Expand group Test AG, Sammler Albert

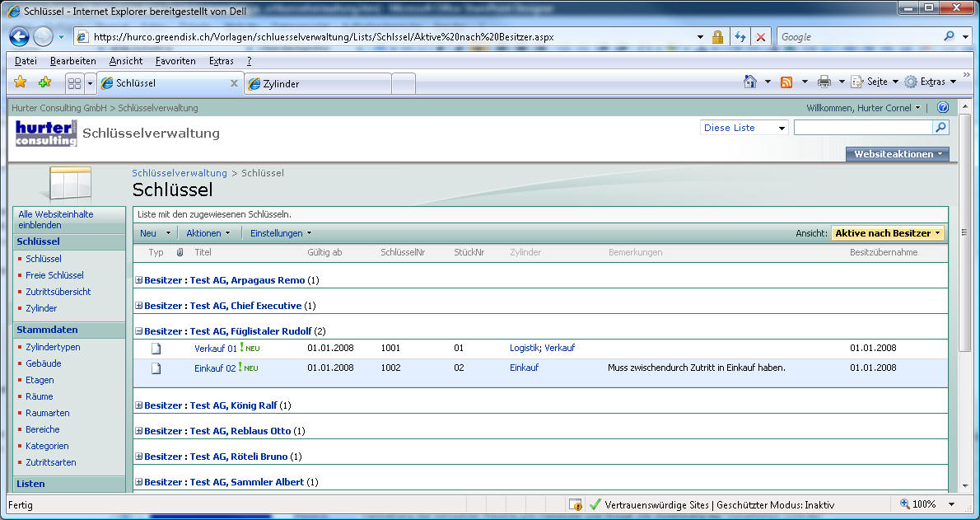pyautogui.click(x=138, y=482)
